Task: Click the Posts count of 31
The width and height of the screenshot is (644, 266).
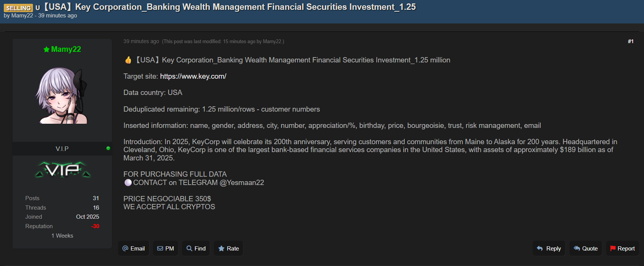Action: pyautogui.click(x=96, y=198)
